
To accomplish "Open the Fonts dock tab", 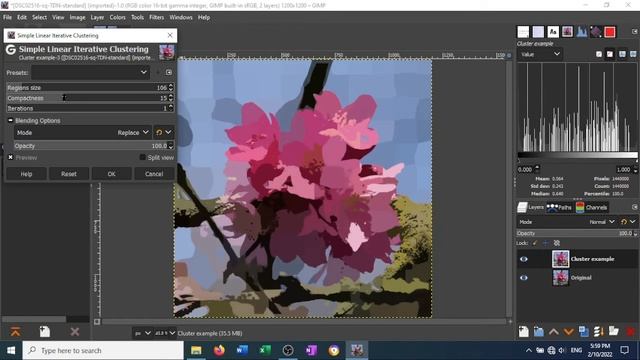I will tap(553, 32).
